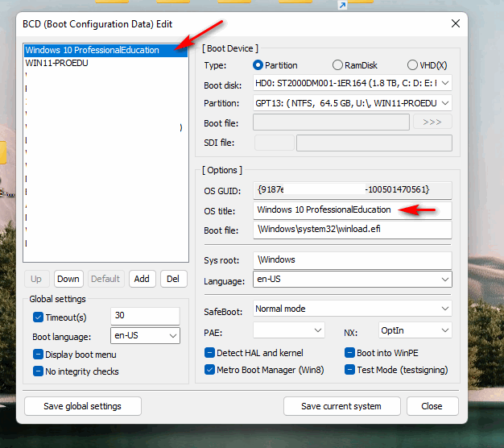Image resolution: width=504 pixels, height=448 pixels.
Task: Move entry with the Down button
Action: (68, 279)
